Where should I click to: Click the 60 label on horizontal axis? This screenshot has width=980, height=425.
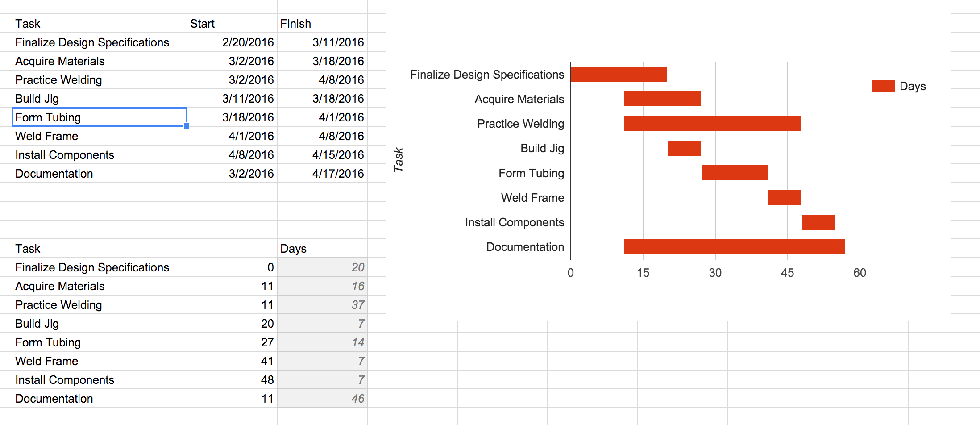click(x=860, y=273)
